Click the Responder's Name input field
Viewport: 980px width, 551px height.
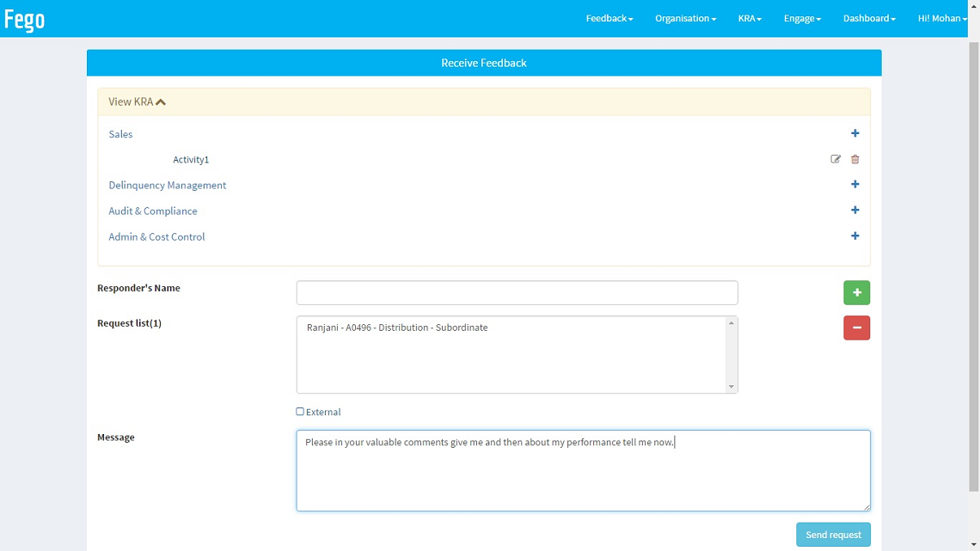pos(517,293)
